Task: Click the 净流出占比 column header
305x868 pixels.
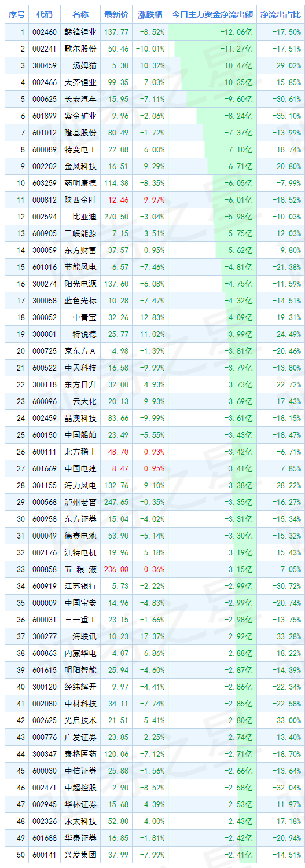Action: pos(281,14)
